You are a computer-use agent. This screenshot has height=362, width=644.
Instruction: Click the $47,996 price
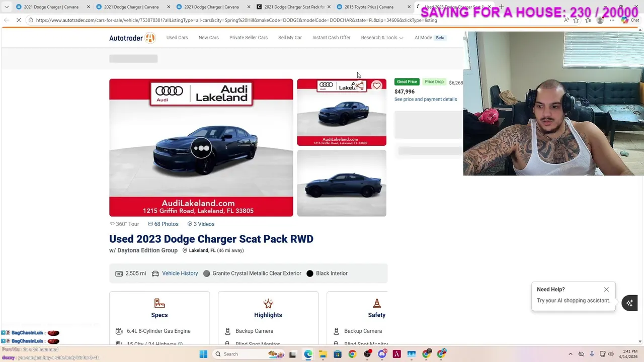point(405,92)
